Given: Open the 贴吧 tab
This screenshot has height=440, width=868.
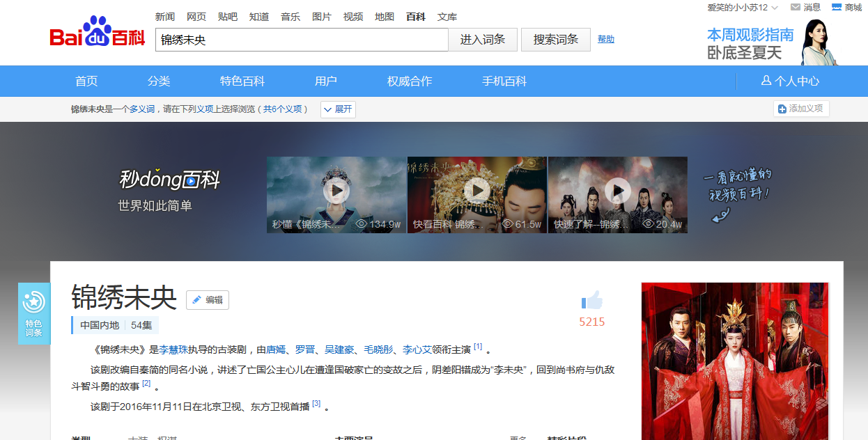Looking at the screenshot, I should click(228, 17).
